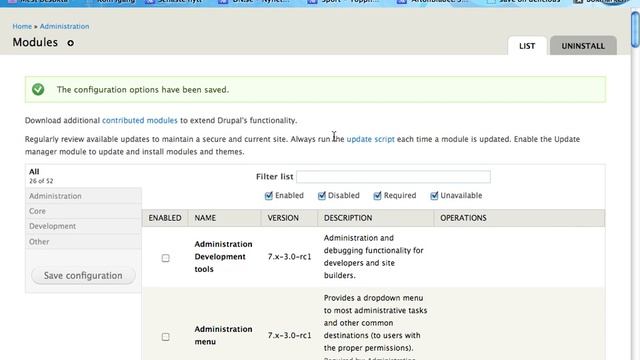
Task: Click the 'Administration Development tools' module name
Action: point(223,256)
